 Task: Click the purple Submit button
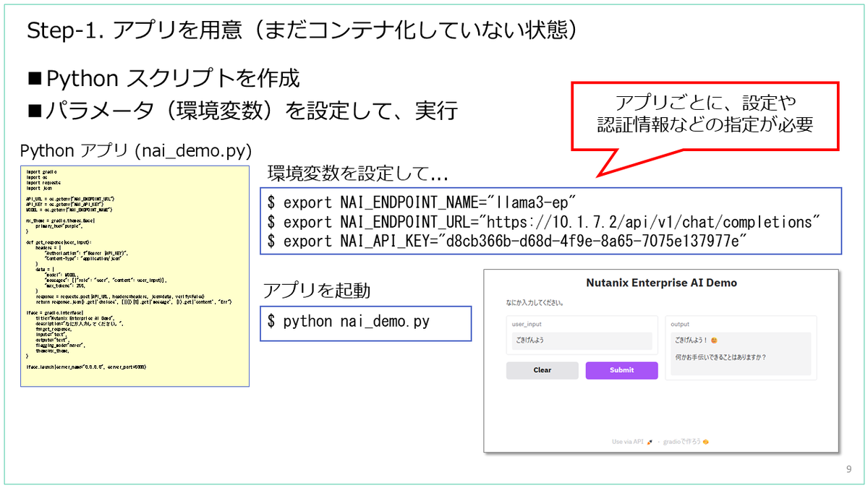[621, 370]
